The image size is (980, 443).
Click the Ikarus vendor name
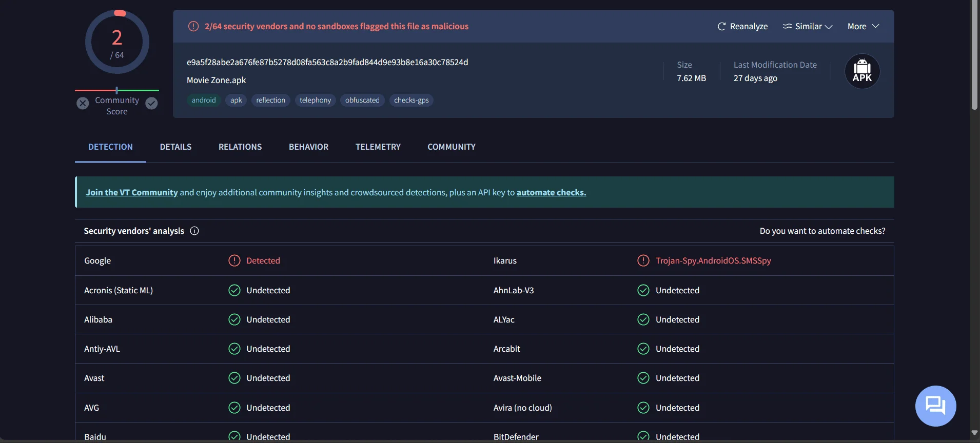(505, 260)
